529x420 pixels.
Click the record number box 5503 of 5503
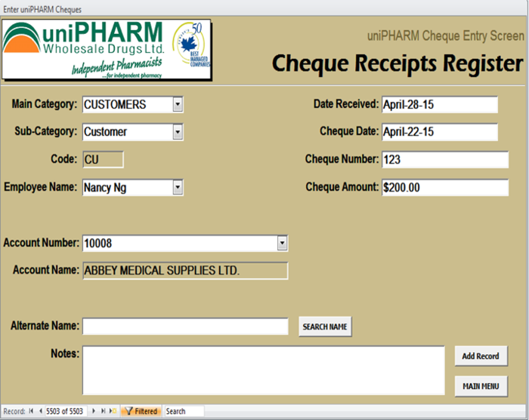pyautogui.click(x=66, y=411)
